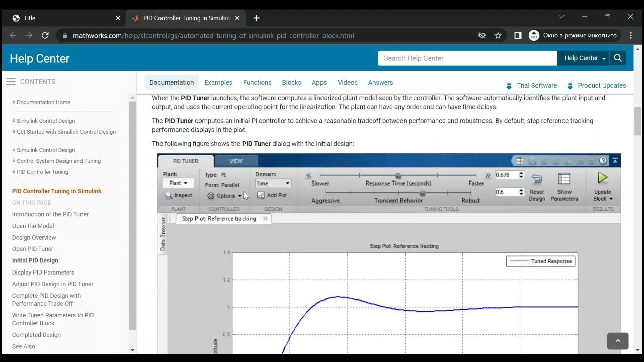Open the Blocks tab
644x362 pixels.
pyautogui.click(x=291, y=82)
